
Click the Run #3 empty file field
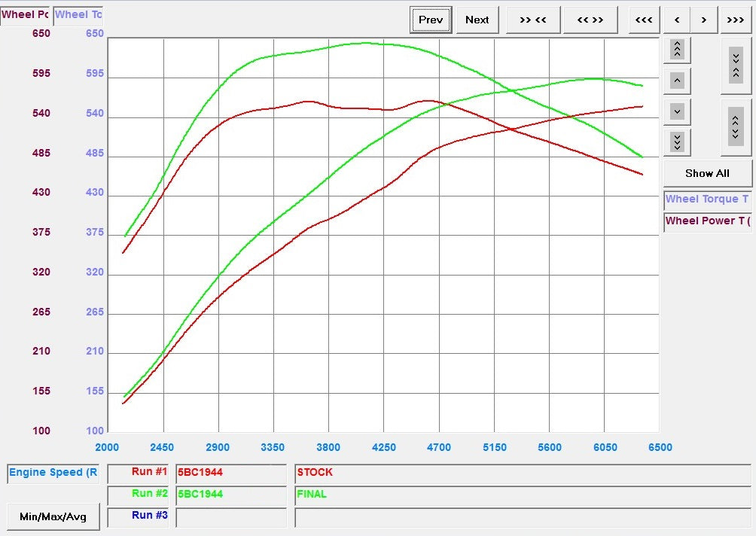(x=230, y=517)
